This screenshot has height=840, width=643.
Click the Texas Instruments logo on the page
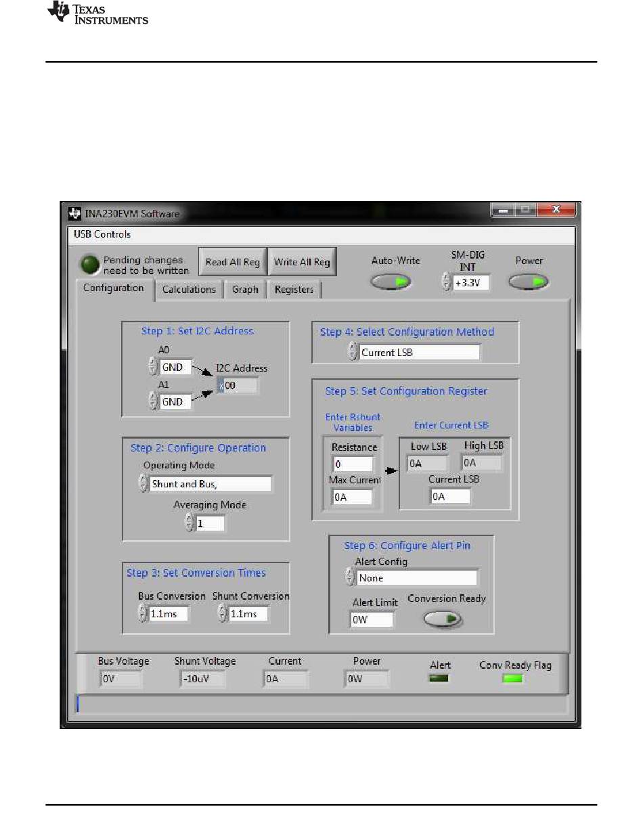tap(97, 13)
